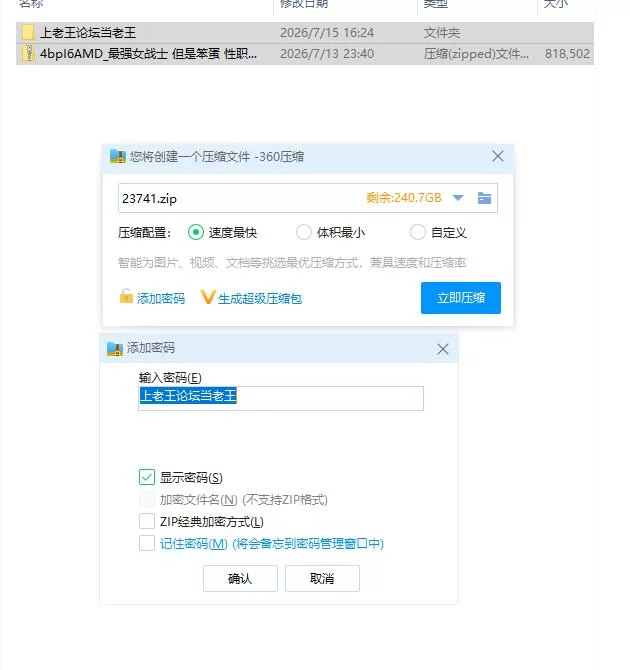Click the 818,502 size cell
This screenshot has width=630, height=670.
pos(567,53)
